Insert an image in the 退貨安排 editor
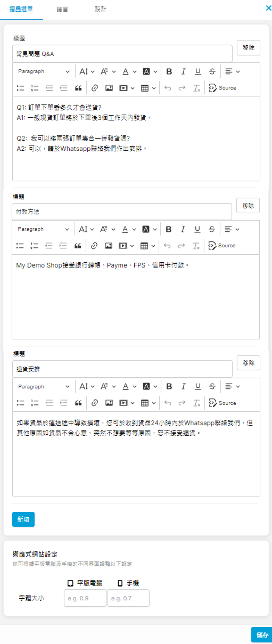 (109, 403)
